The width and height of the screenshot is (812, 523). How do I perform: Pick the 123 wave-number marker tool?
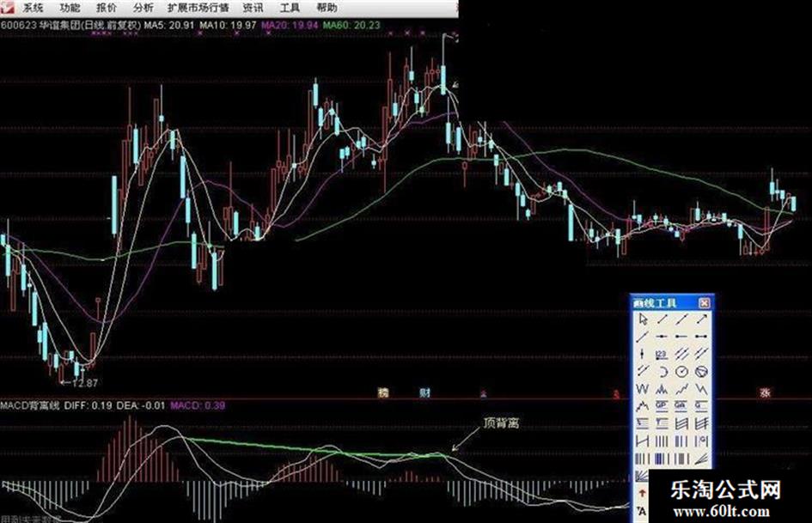coord(662,354)
